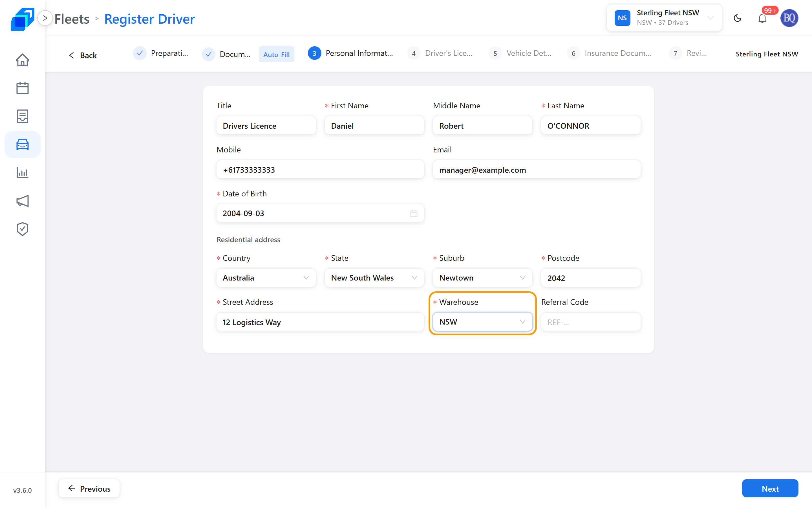
Task: Click the Next button
Action: [770, 489]
